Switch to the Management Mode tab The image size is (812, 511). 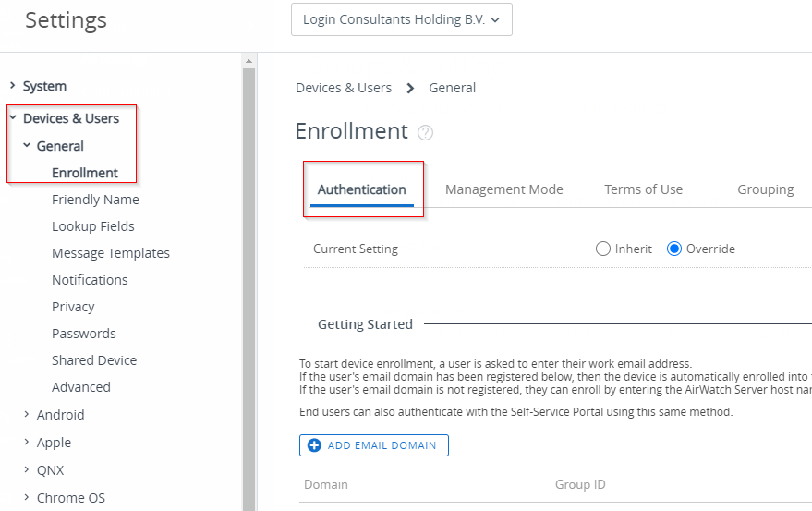(x=503, y=189)
